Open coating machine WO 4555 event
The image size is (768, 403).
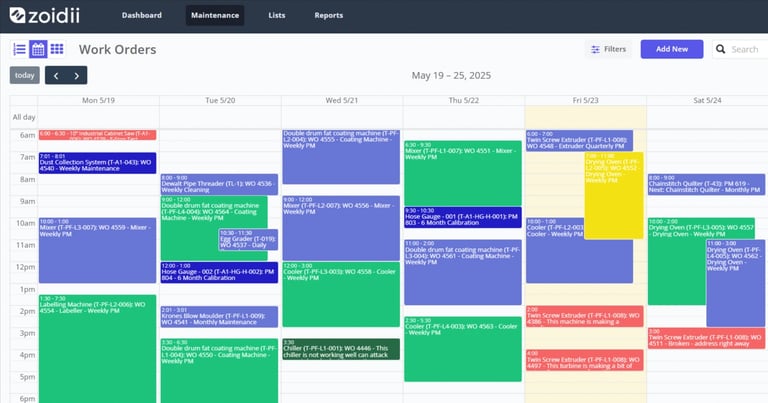[x=341, y=157]
